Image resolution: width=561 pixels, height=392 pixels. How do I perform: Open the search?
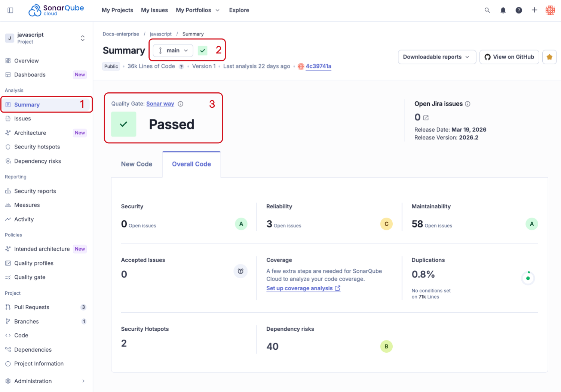(487, 10)
